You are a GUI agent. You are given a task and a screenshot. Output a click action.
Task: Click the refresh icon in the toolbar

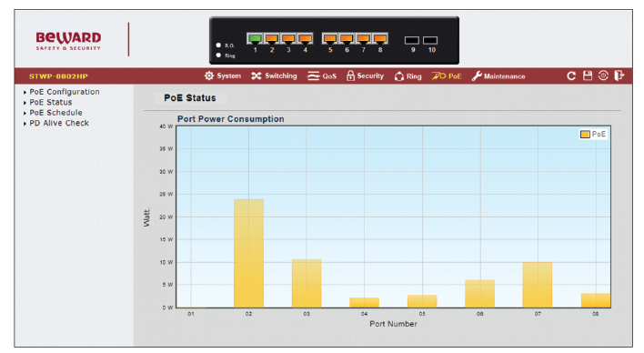571,76
